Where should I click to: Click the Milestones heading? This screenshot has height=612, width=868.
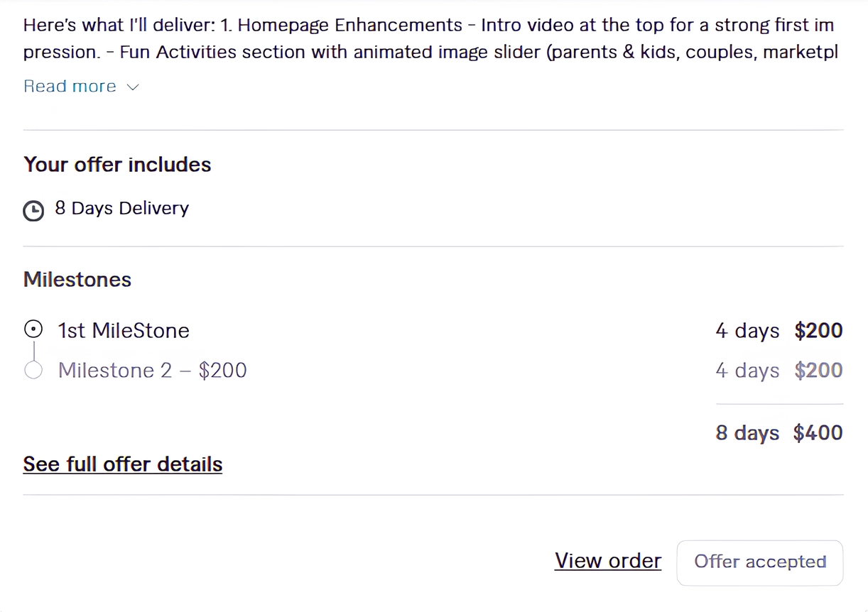(77, 279)
